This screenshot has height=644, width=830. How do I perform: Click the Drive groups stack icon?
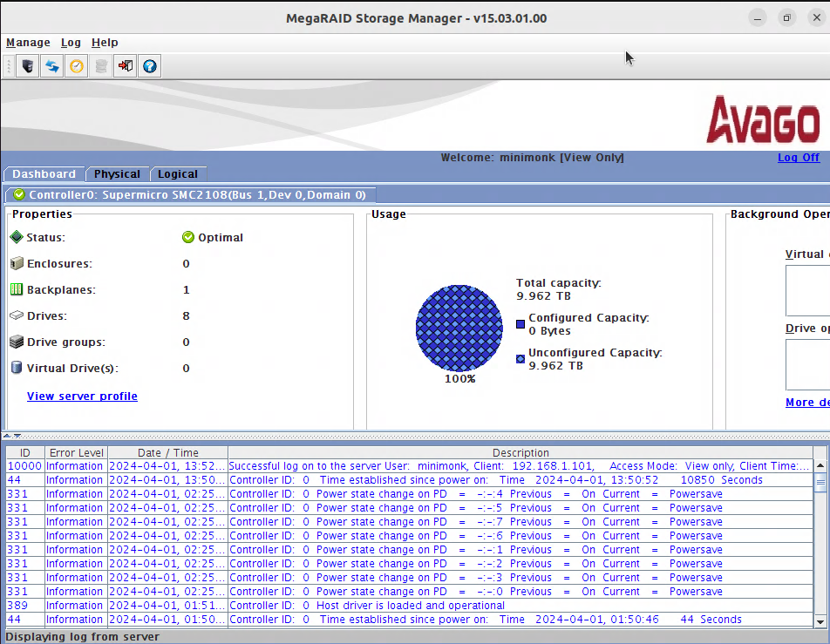(17, 342)
